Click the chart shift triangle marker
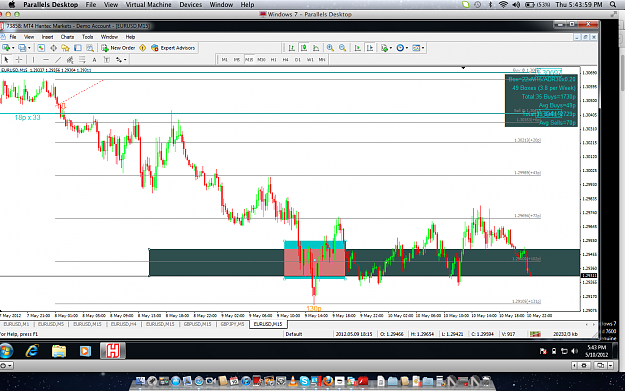625x391 pixels. point(463,68)
